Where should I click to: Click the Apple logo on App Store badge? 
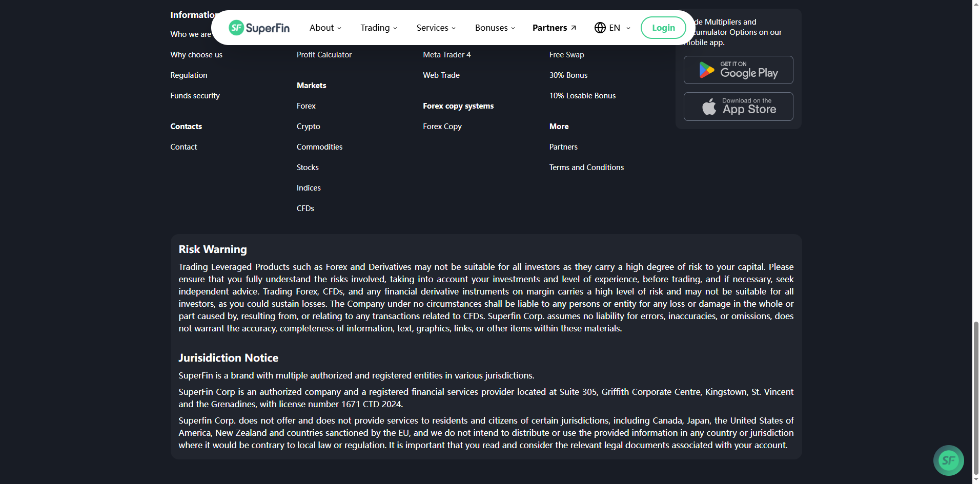click(709, 107)
